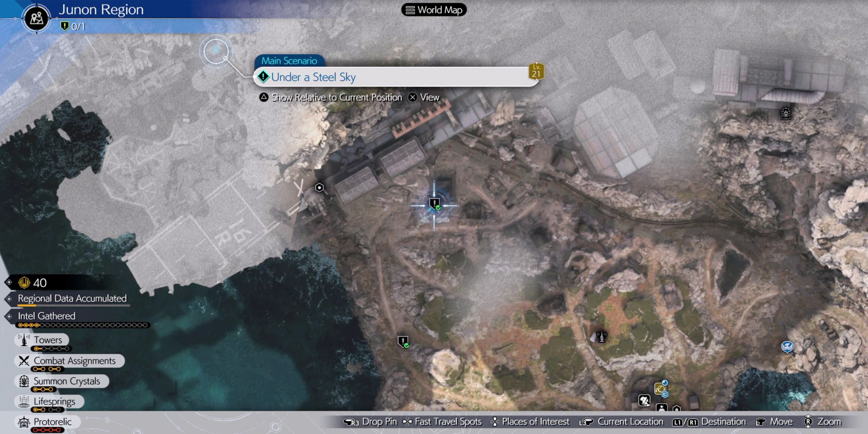Click the Summon Crystals list icon
The image size is (868, 434).
[x=24, y=381]
